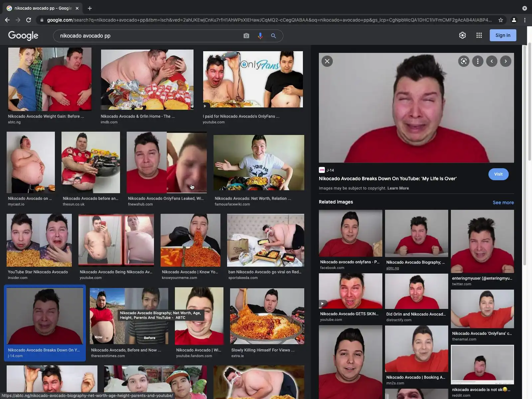Open the insider.com YouTube Star thumbnail
This screenshot has height=399, width=532.
click(39, 240)
